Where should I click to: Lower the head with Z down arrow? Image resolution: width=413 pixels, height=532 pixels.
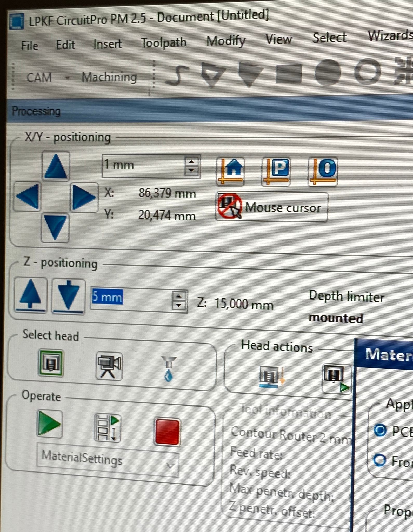tap(68, 296)
